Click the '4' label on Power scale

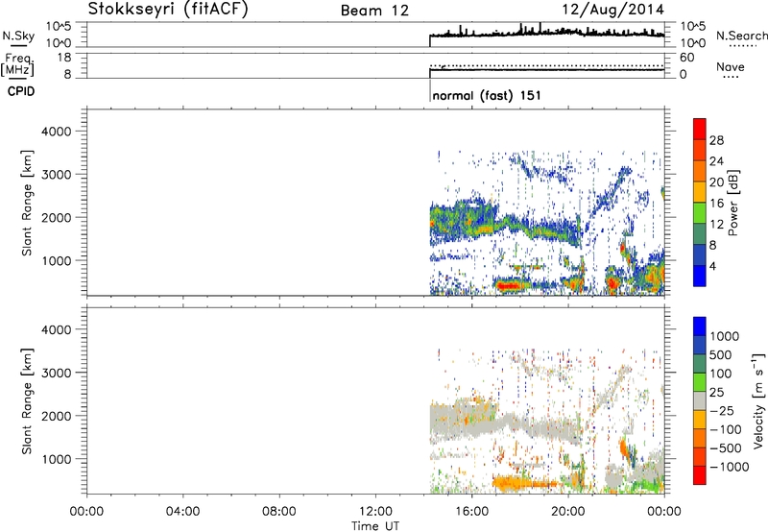point(712,266)
